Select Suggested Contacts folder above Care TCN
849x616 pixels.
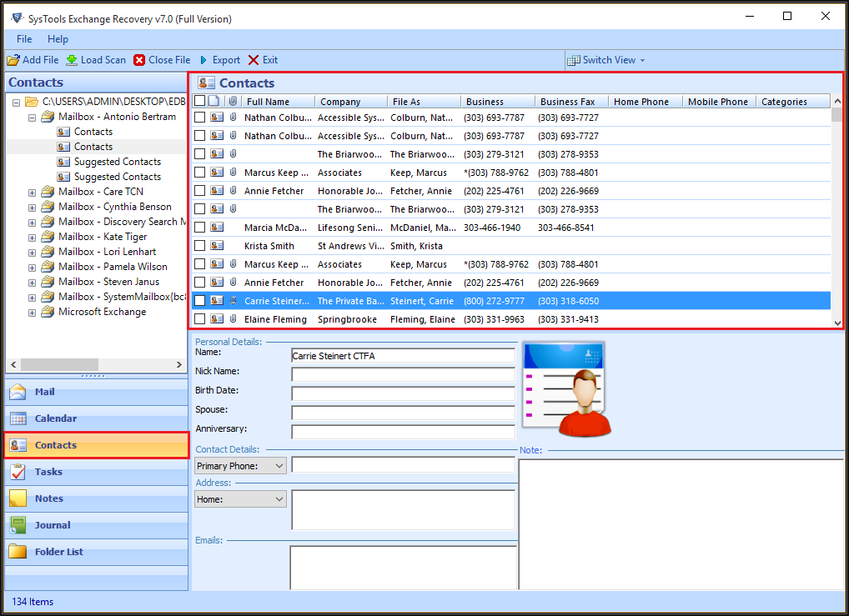click(x=117, y=177)
